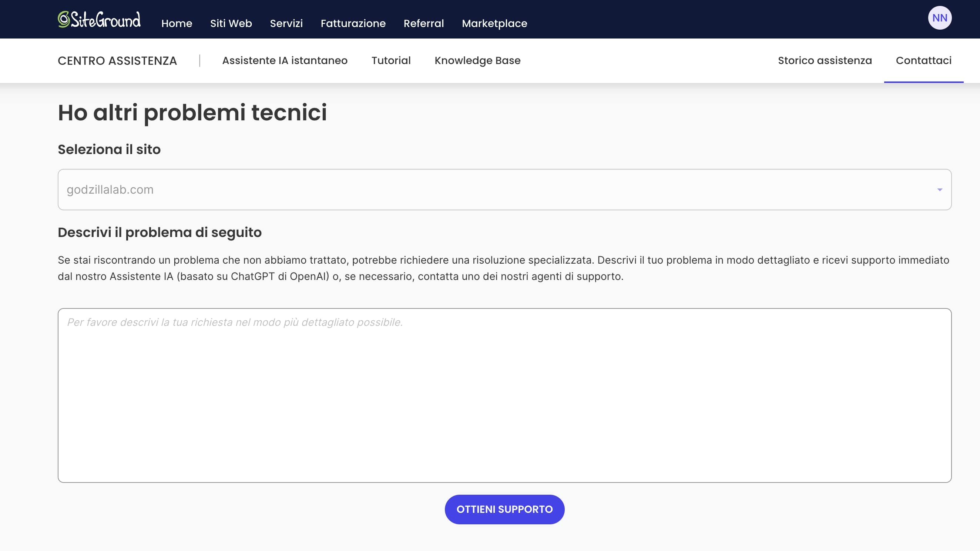Open Assistente IA istantaneo
This screenshot has height=551, width=980.
pyautogui.click(x=285, y=60)
